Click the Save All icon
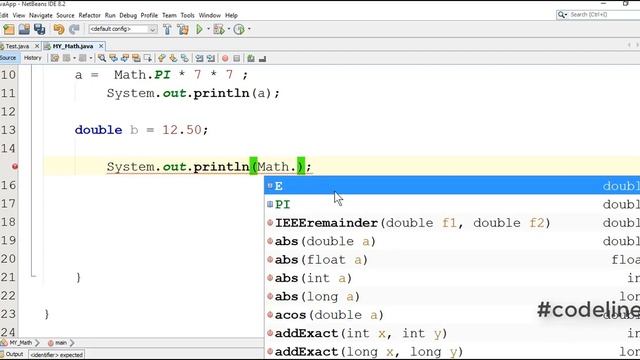The width and height of the screenshot is (640, 360). (x=40, y=29)
